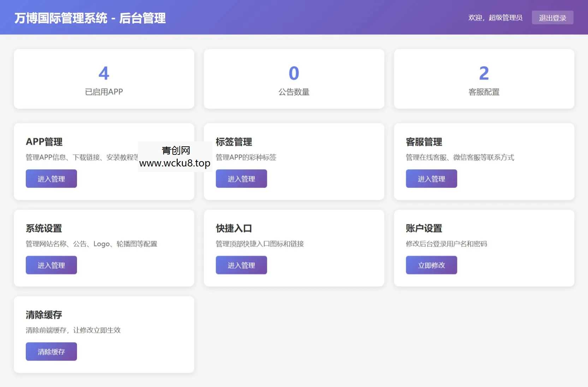Click the 客服配置 card showing 2
This screenshot has height=387, width=588.
(x=483, y=78)
